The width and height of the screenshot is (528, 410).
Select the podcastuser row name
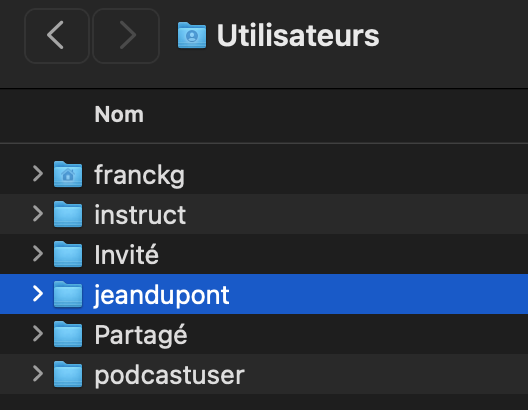(x=169, y=375)
